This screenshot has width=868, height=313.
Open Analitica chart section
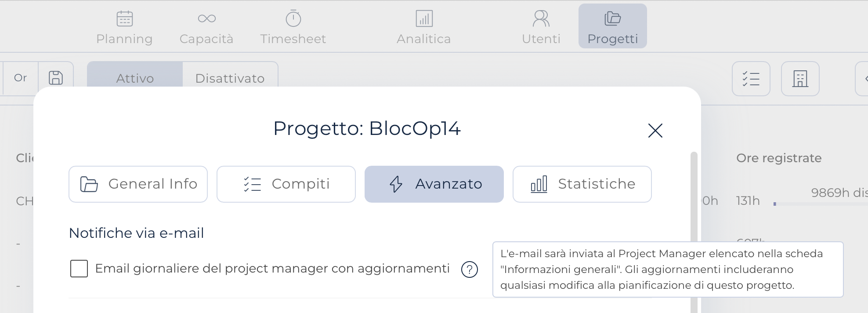point(424,27)
